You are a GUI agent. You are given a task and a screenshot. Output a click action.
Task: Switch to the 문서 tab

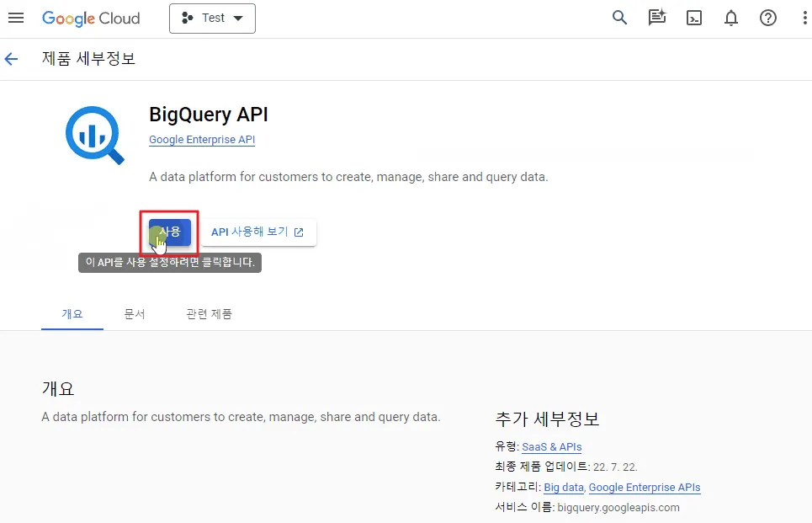pyautogui.click(x=134, y=314)
